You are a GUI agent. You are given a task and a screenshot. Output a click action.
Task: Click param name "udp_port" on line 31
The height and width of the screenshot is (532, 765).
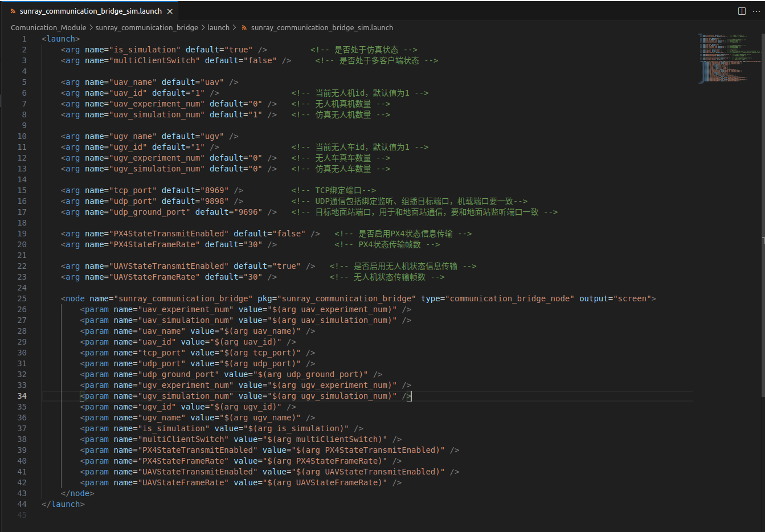pyautogui.click(x=162, y=363)
